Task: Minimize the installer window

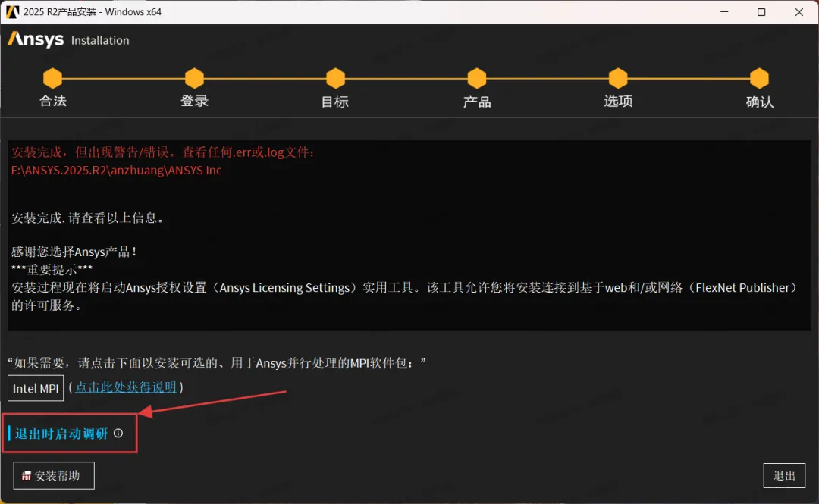Action: [x=724, y=11]
